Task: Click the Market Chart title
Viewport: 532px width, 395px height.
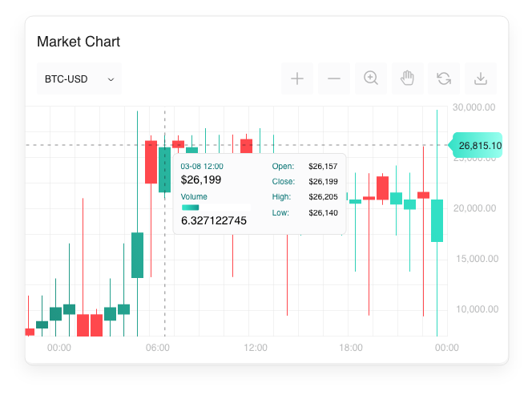Action: coord(79,42)
